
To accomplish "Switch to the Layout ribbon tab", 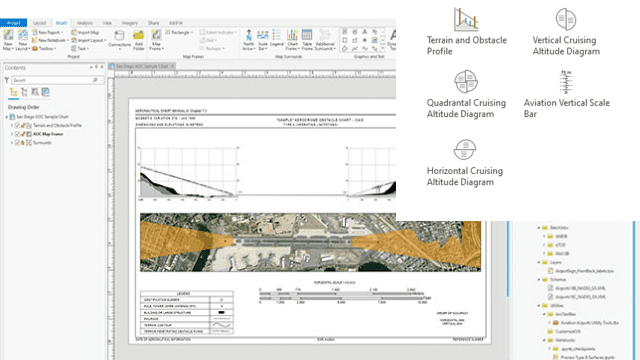I will point(40,23).
